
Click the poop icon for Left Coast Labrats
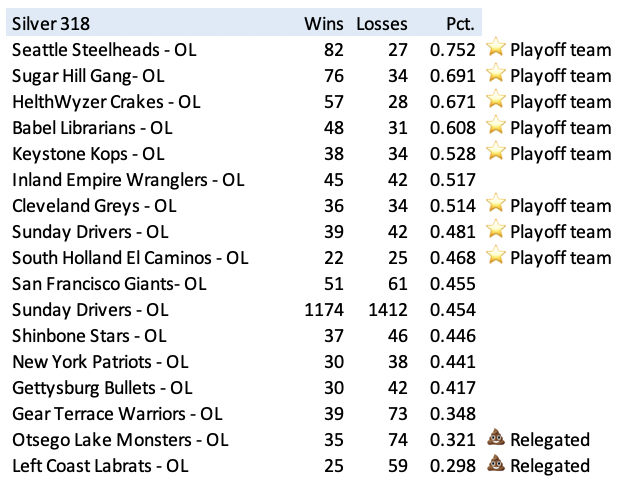496,465
